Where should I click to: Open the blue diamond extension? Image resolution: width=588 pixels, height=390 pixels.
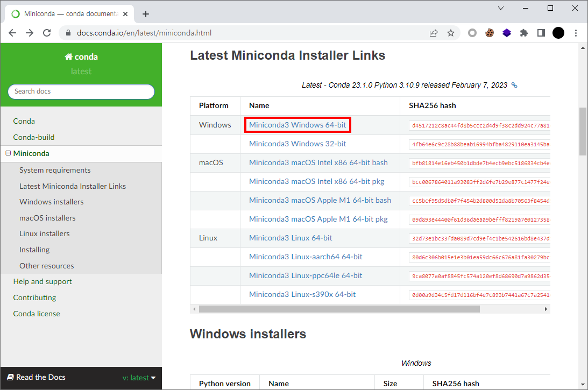pyautogui.click(x=507, y=33)
